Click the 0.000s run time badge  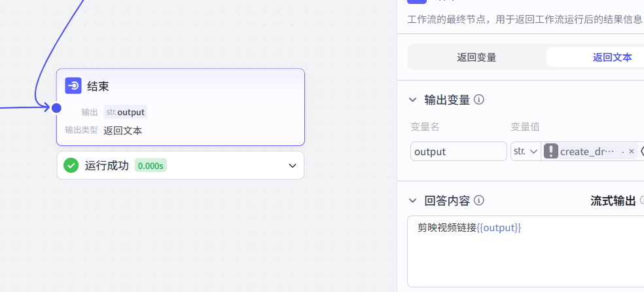(151, 166)
